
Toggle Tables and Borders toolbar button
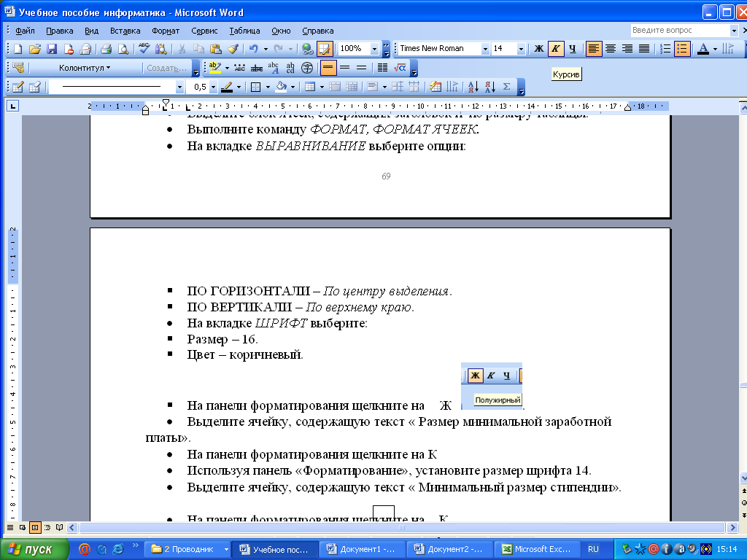click(x=325, y=49)
